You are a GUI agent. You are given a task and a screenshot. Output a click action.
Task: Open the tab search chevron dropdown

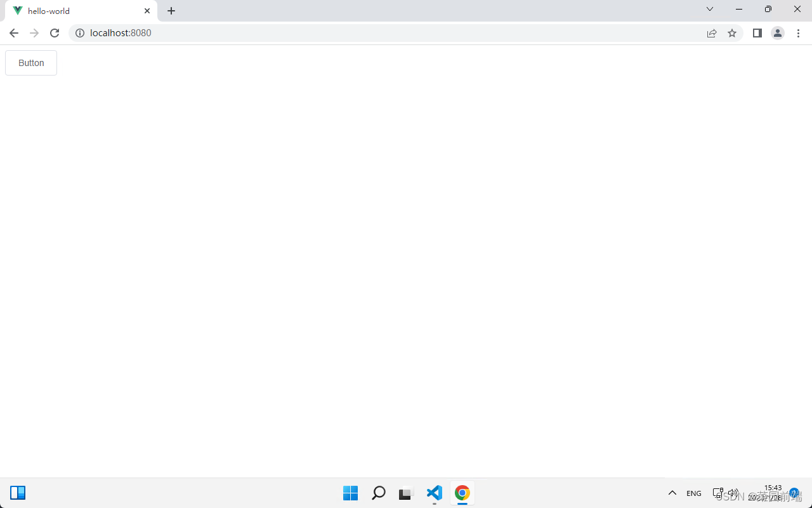[709, 9]
